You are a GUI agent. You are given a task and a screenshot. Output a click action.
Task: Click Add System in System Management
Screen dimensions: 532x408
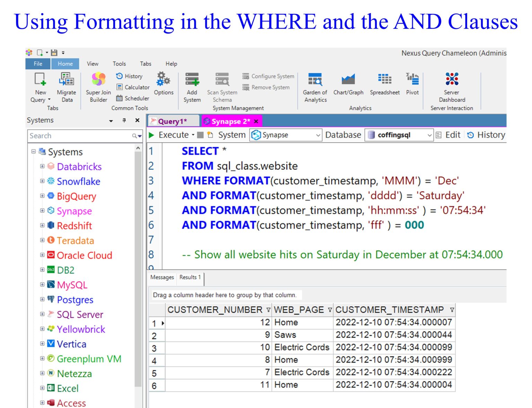point(192,87)
